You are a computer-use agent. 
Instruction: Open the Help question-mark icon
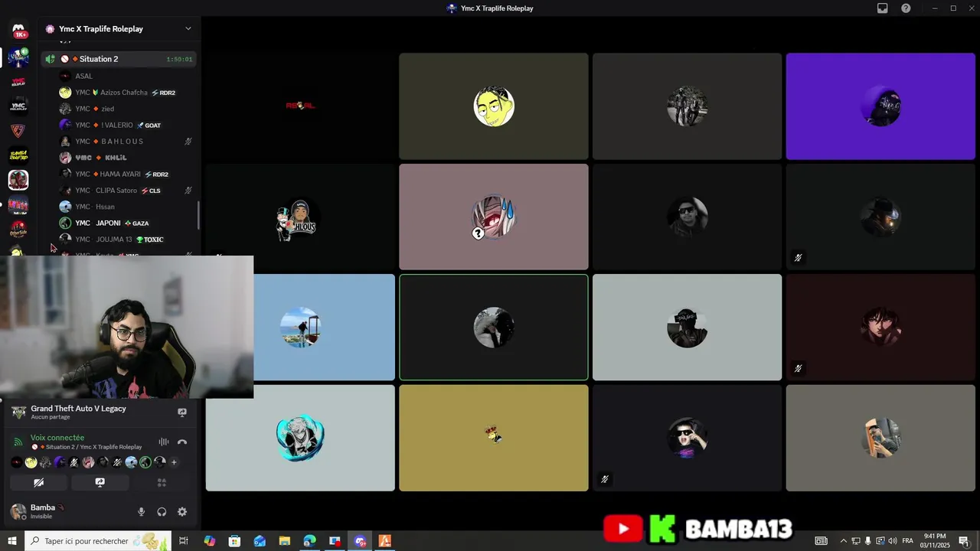point(906,8)
